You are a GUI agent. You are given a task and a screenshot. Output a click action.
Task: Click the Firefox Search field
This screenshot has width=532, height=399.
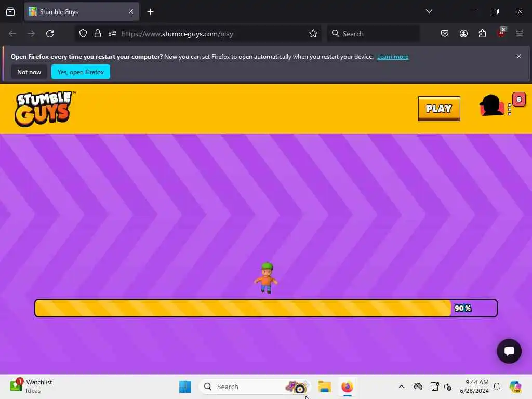click(x=373, y=34)
